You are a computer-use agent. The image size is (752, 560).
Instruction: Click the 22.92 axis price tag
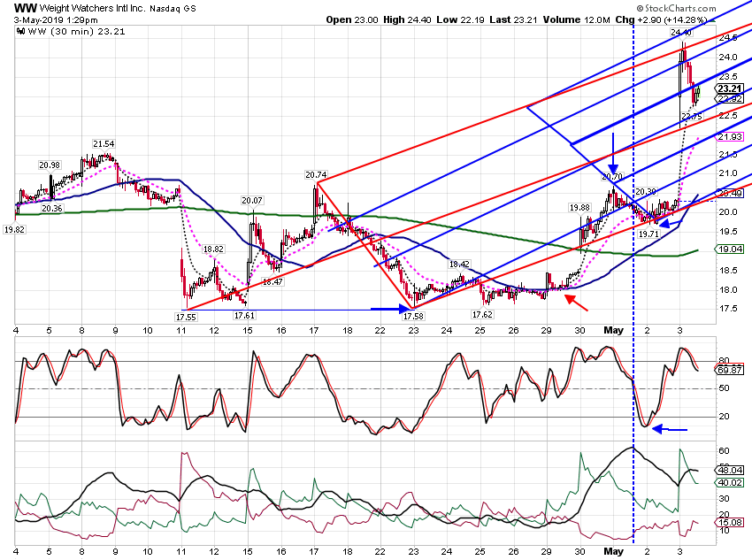[x=730, y=99]
